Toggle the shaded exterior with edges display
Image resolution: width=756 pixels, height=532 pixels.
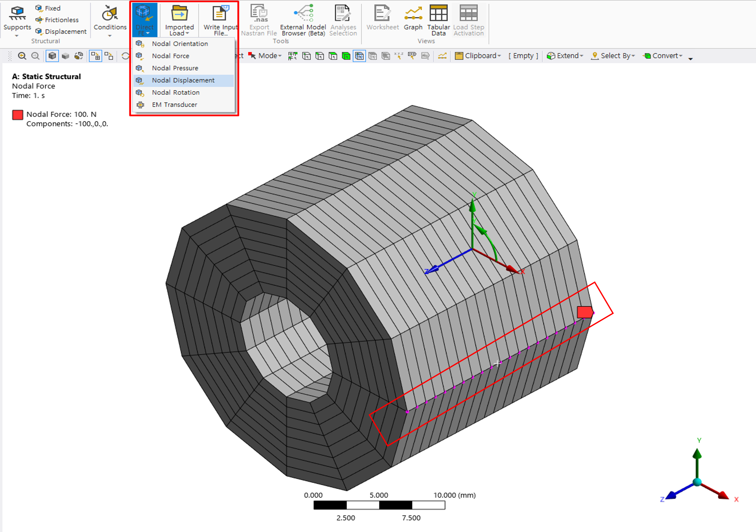point(52,56)
